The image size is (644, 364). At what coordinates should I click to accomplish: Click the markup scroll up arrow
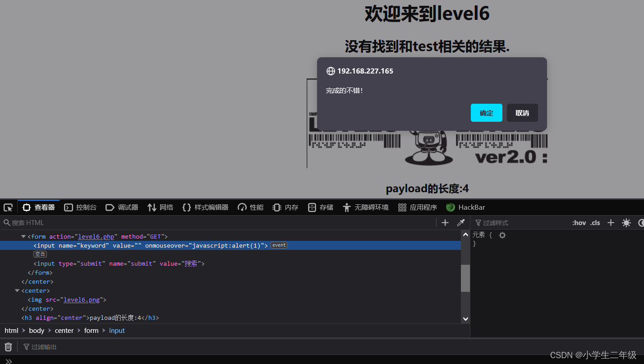(465, 235)
